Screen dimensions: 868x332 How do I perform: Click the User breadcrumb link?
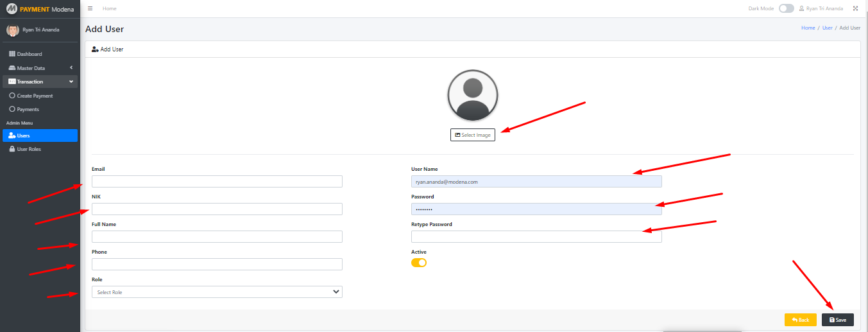coord(827,28)
